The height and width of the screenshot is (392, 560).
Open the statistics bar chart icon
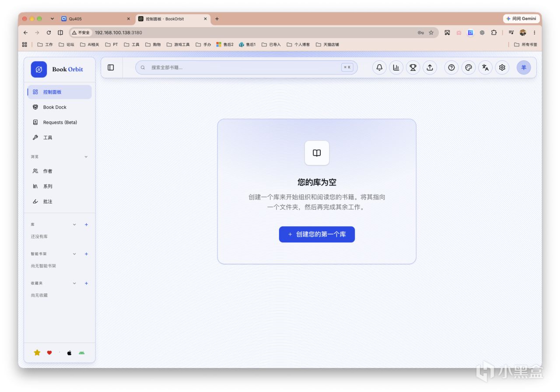point(396,67)
